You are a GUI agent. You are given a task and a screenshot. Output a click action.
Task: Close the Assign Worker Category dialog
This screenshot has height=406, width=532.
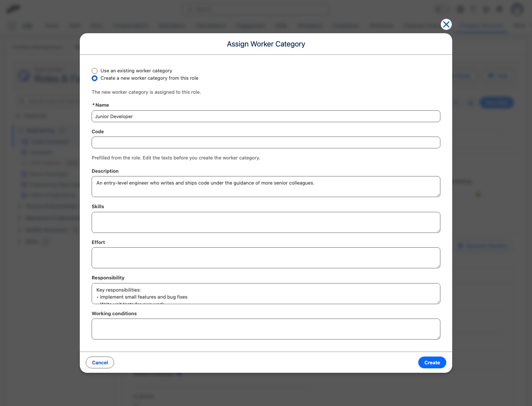(446, 24)
